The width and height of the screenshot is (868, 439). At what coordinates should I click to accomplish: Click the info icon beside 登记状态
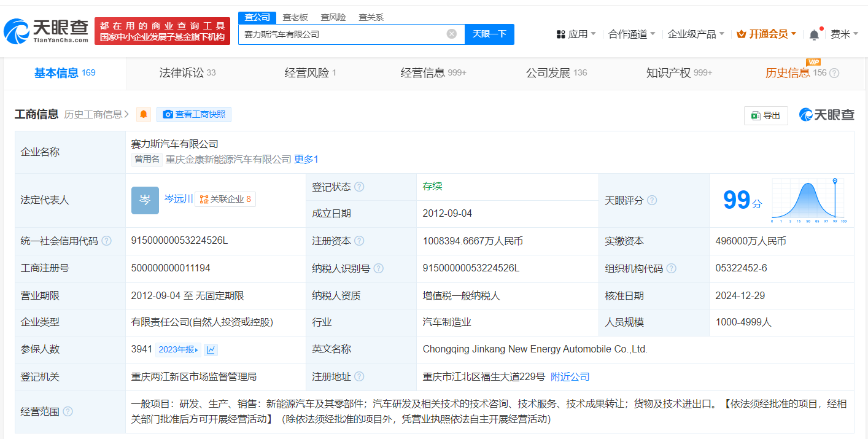click(359, 187)
